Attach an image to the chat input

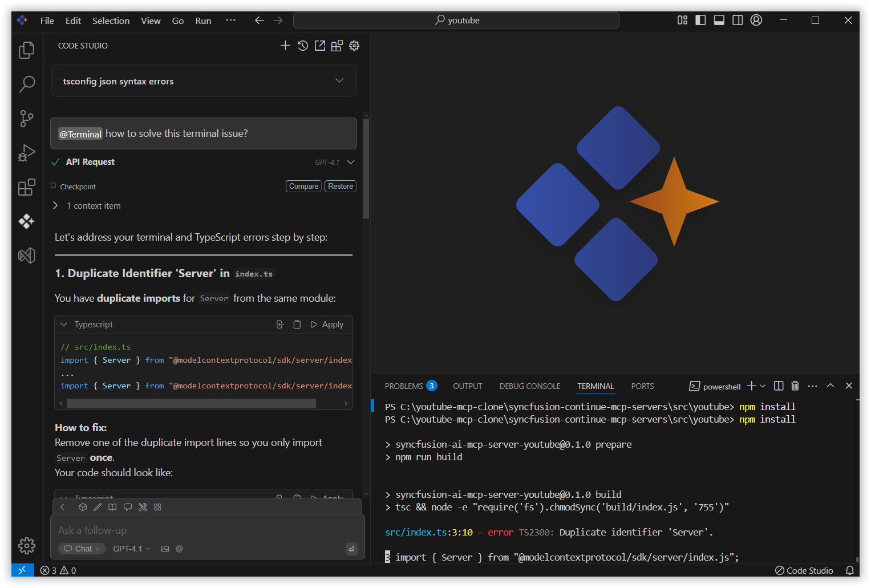point(165,549)
